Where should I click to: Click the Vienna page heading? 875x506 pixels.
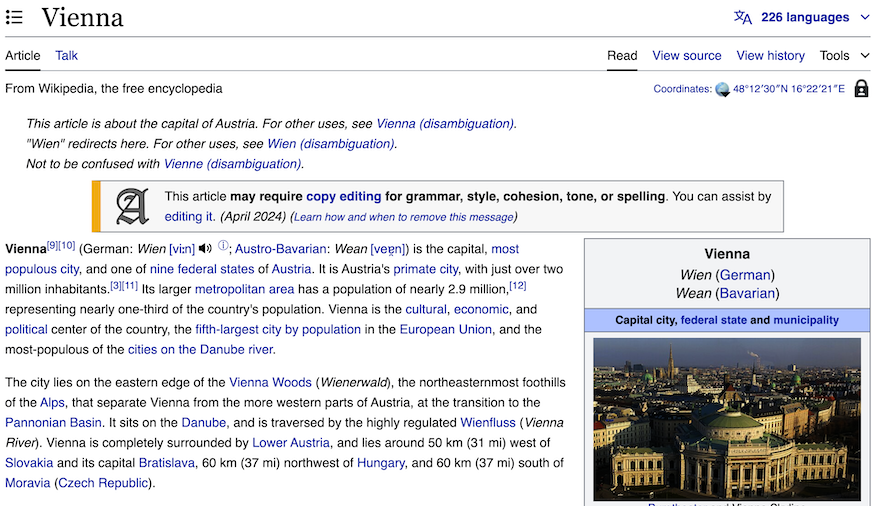(x=82, y=17)
